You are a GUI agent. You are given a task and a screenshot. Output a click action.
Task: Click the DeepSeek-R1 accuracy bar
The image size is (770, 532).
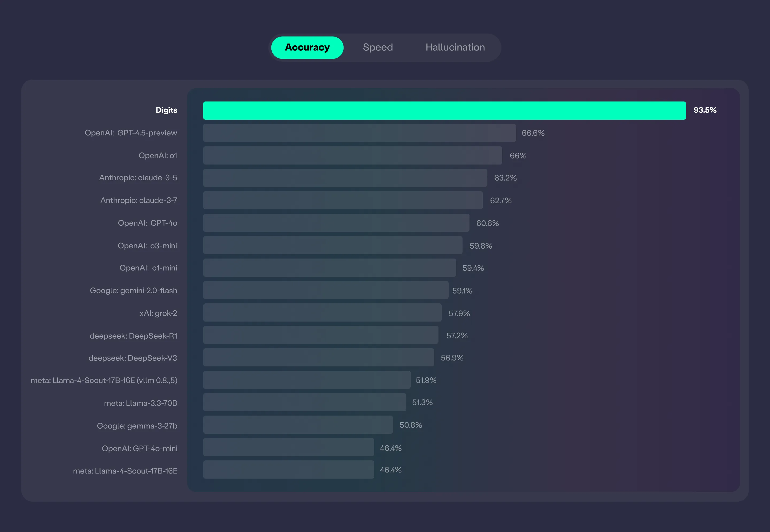tap(321, 335)
